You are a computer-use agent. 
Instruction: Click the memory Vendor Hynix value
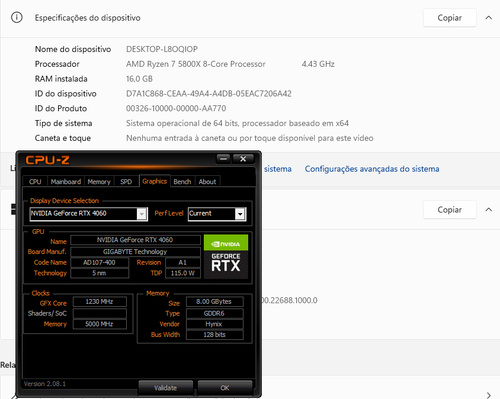coord(214,324)
